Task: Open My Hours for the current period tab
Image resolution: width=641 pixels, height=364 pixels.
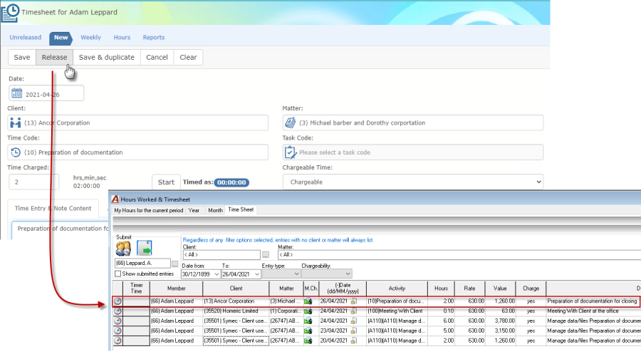Action: tap(149, 210)
